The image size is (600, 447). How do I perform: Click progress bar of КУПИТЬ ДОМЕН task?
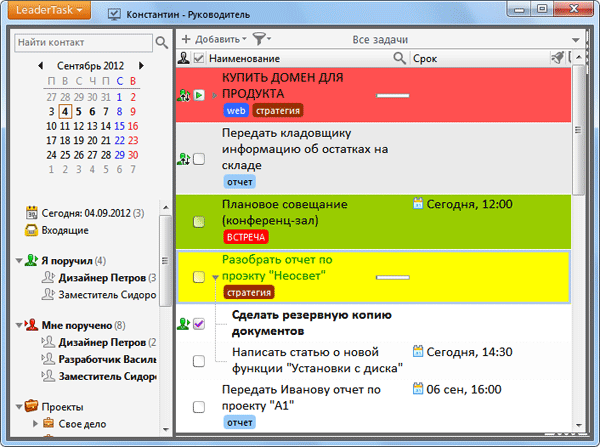393,95
